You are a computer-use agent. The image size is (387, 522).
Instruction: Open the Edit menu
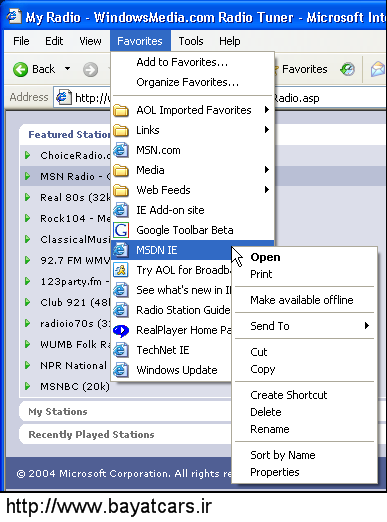[x=54, y=41]
